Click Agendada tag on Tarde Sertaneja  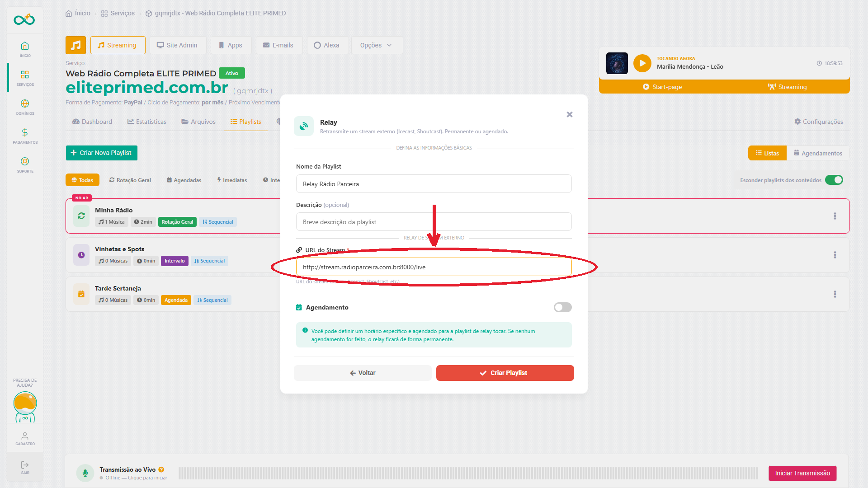tap(176, 300)
